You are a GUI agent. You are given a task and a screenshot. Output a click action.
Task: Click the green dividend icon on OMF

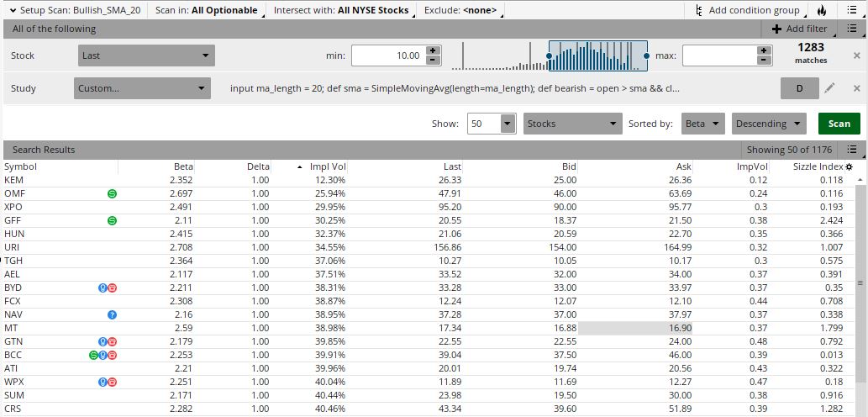pos(112,193)
